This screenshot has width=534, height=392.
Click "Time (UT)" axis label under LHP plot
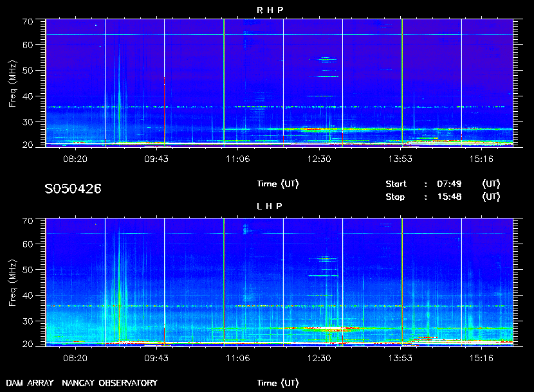[278, 383]
